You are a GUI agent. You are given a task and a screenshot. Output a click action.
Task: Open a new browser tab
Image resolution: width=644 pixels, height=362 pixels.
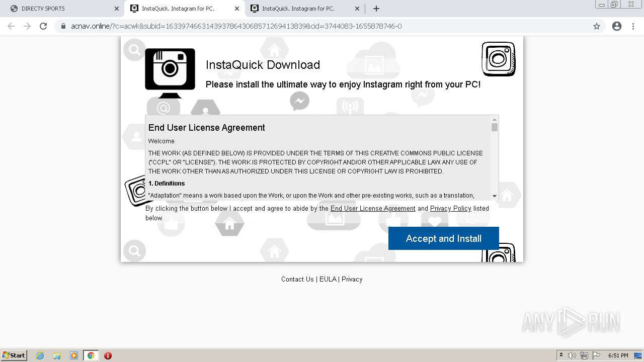pos(376,9)
